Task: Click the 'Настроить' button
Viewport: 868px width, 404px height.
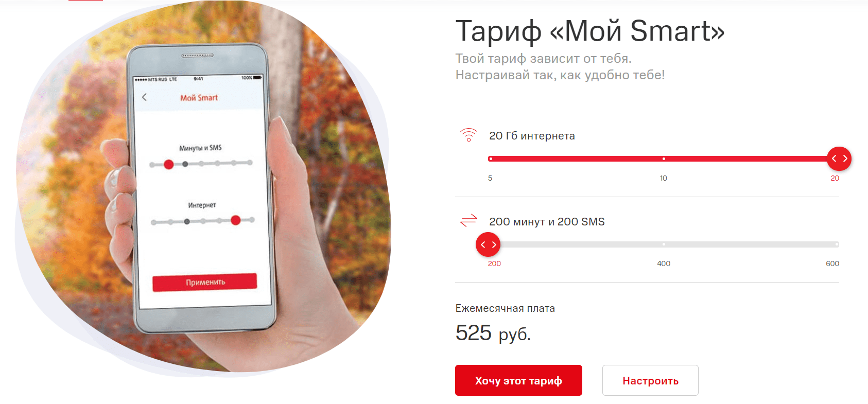Action: (x=650, y=380)
